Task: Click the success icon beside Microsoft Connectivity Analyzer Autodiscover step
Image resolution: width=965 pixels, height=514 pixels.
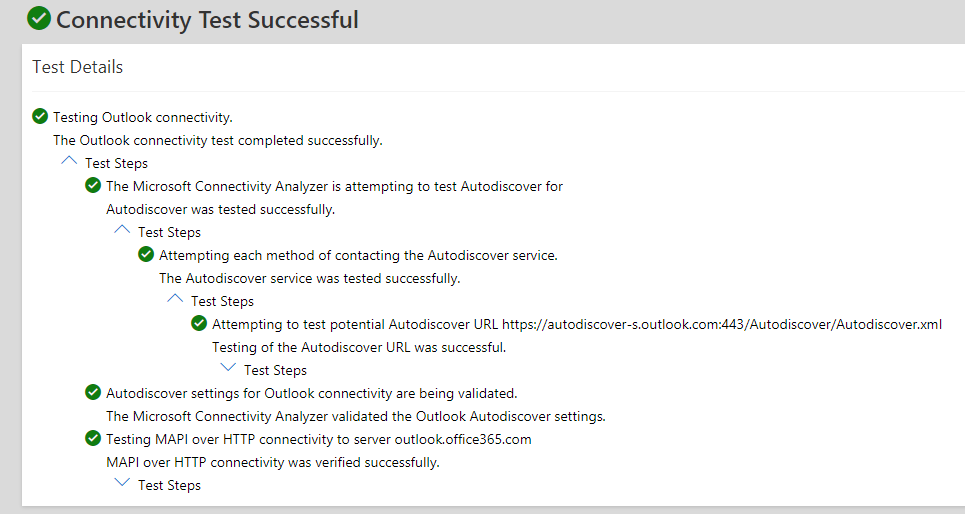Action: (x=93, y=185)
